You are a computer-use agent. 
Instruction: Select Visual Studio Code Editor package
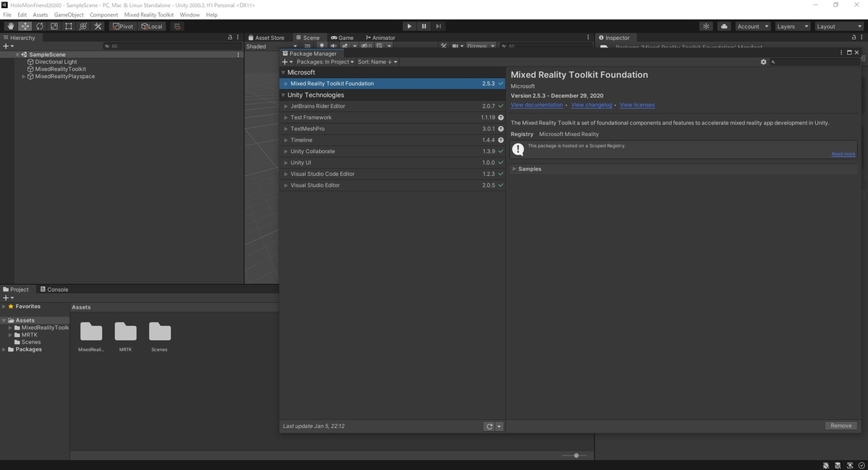click(x=393, y=174)
